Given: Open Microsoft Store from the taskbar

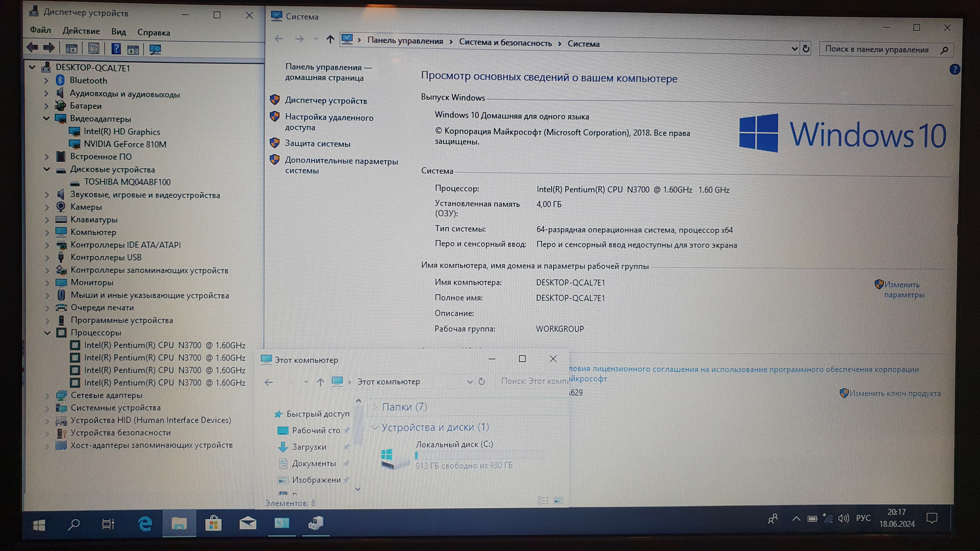Looking at the screenshot, I should 213,524.
